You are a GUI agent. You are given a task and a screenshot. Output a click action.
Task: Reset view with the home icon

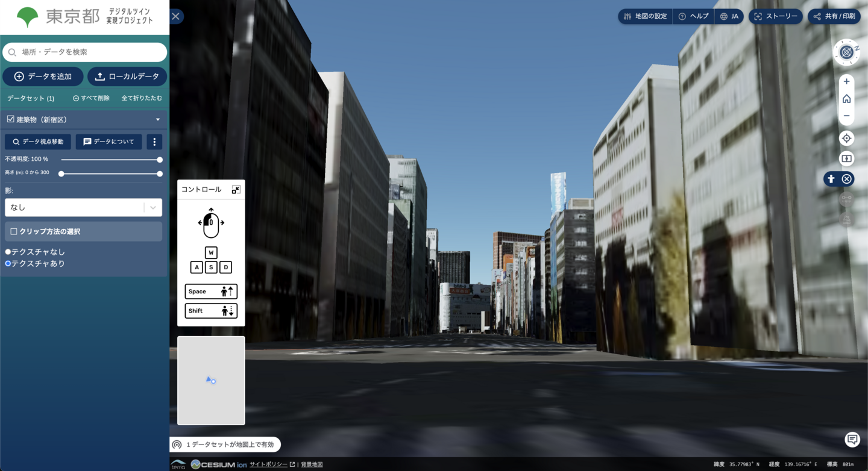tap(846, 99)
